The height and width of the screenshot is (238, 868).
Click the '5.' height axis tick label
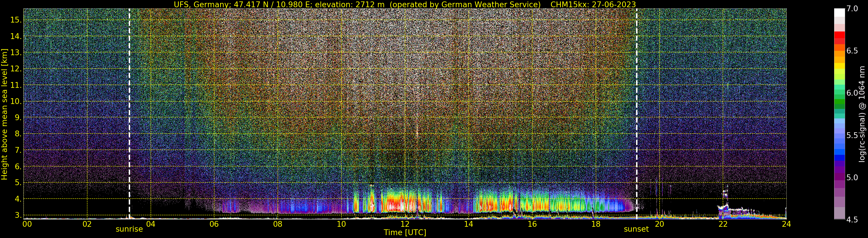click(18, 183)
